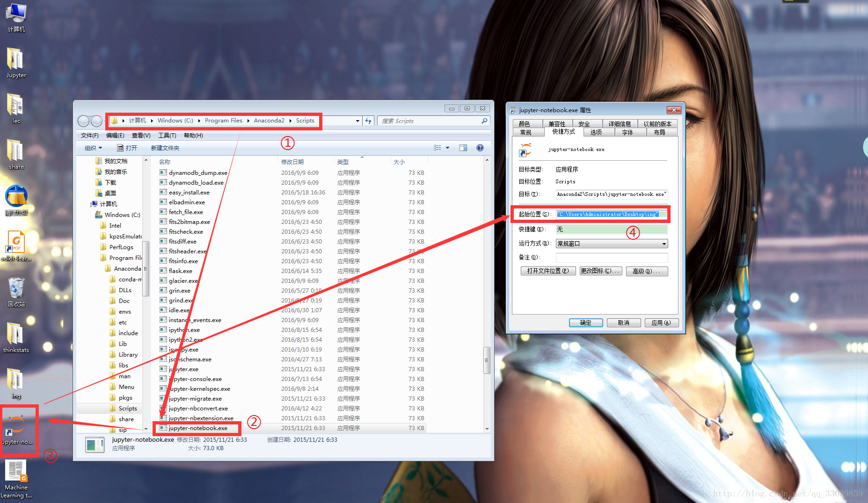Open the Jupyter folder on the desktop

coord(16,63)
